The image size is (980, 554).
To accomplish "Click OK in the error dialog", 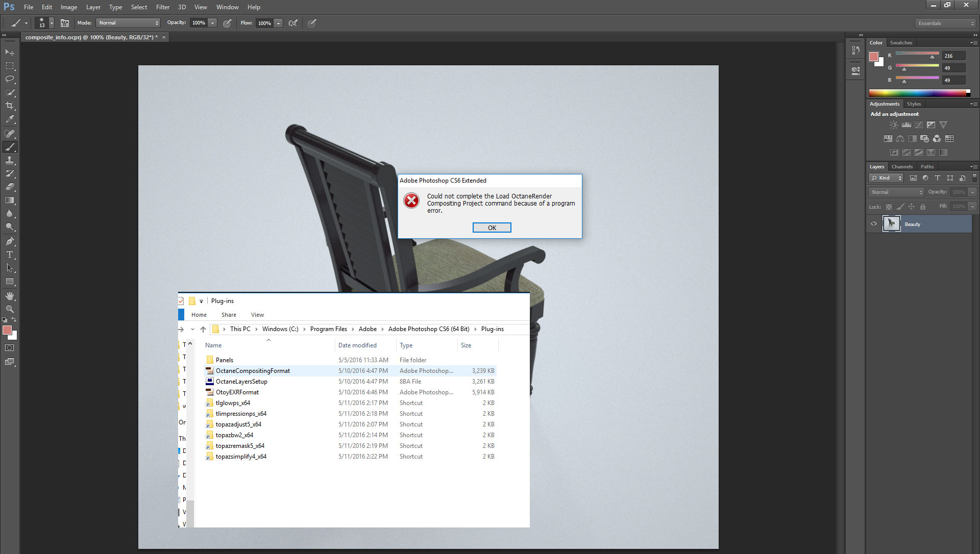I will point(492,228).
